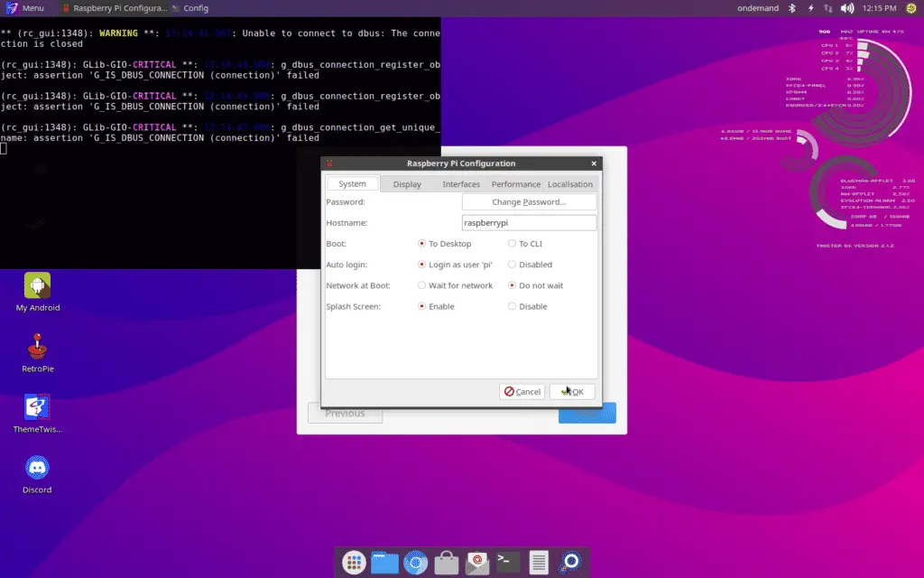The width and height of the screenshot is (924, 578).
Task: Switch to the Config taskbar window
Action: [x=189, y=8]
